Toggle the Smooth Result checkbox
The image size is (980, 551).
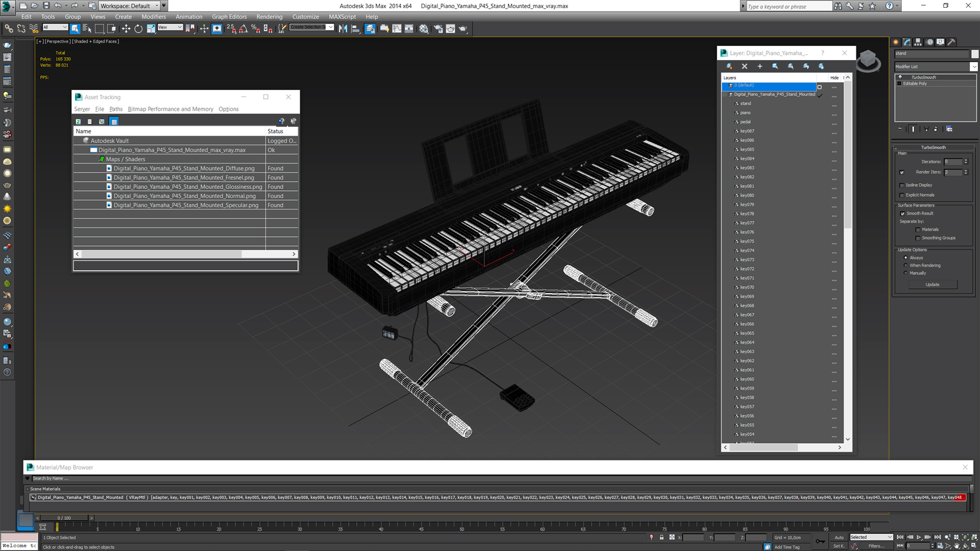pos(902,214)
